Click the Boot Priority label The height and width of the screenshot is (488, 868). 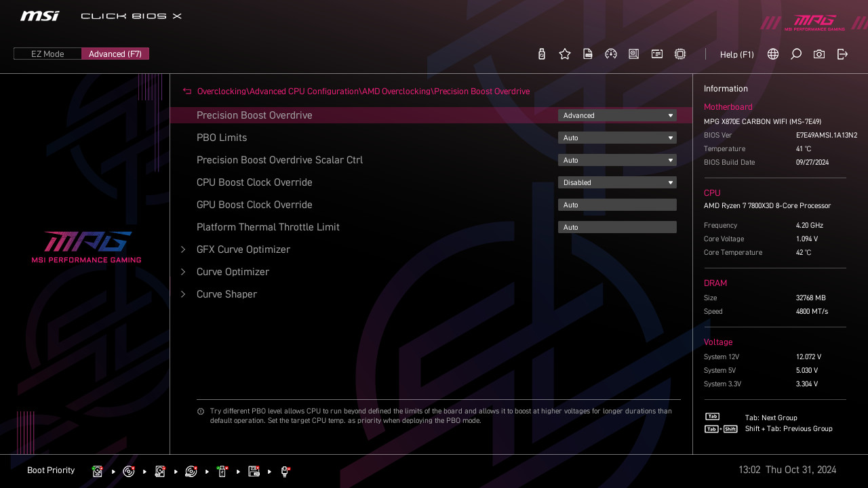[x=51, y=470]
